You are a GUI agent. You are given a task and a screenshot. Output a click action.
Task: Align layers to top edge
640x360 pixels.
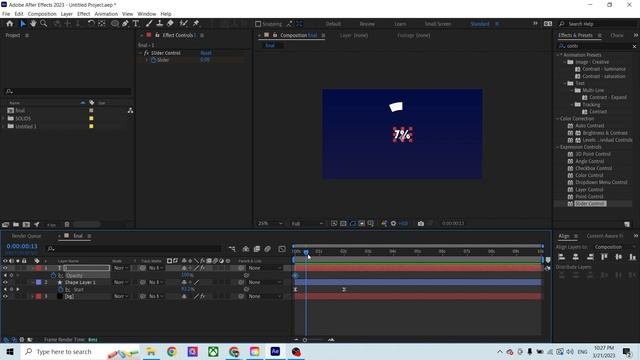604,257
